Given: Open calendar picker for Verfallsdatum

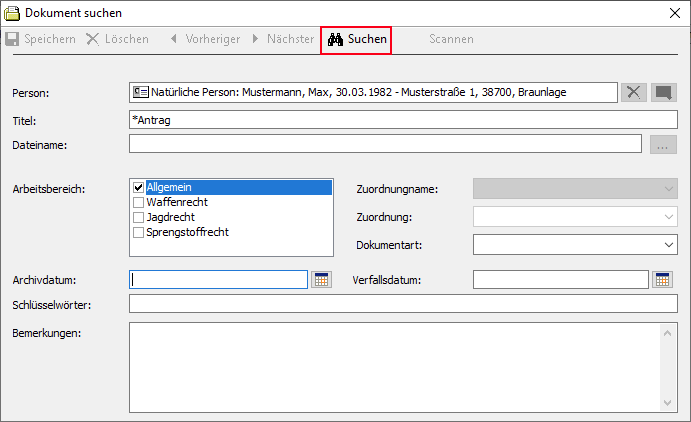Looking at the screenshot, I should click(663, 280).
